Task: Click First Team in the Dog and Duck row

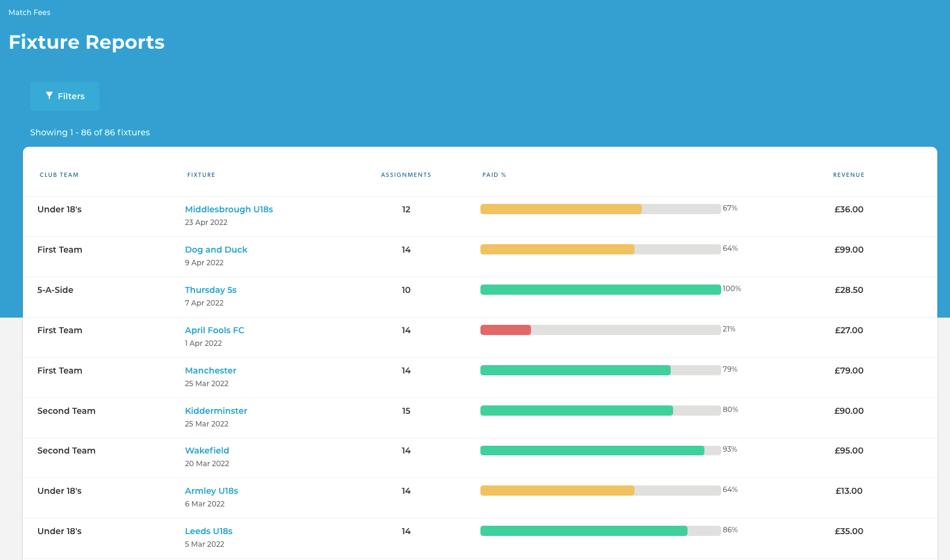Action: click(60, 250)
